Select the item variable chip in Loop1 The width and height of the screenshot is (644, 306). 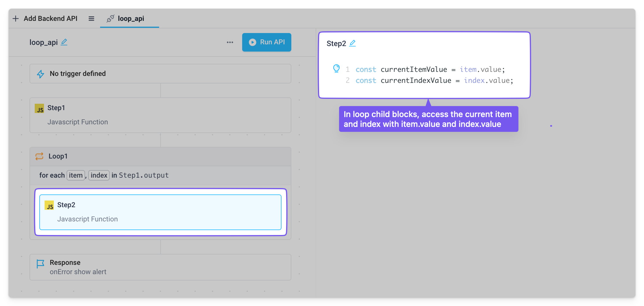tap(76, 175)
